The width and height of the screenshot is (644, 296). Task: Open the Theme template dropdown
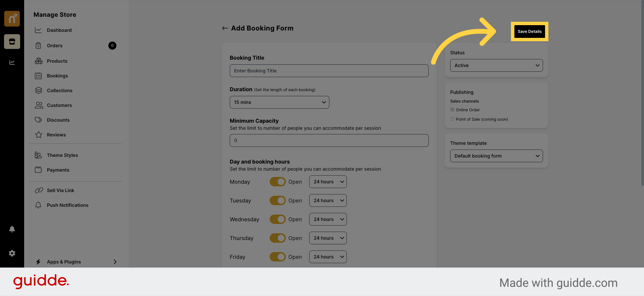tap(496, 156)
